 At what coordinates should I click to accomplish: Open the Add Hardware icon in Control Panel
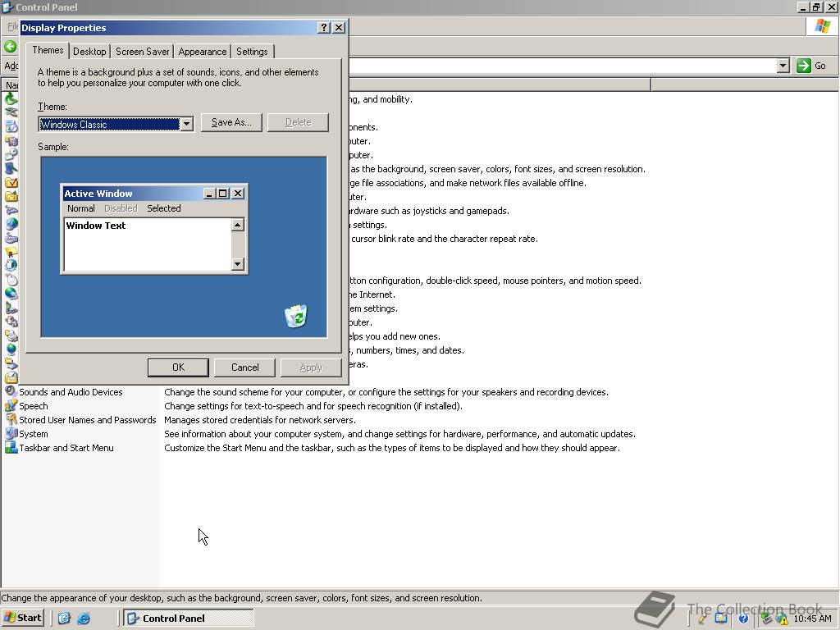[x=11, y=113]
